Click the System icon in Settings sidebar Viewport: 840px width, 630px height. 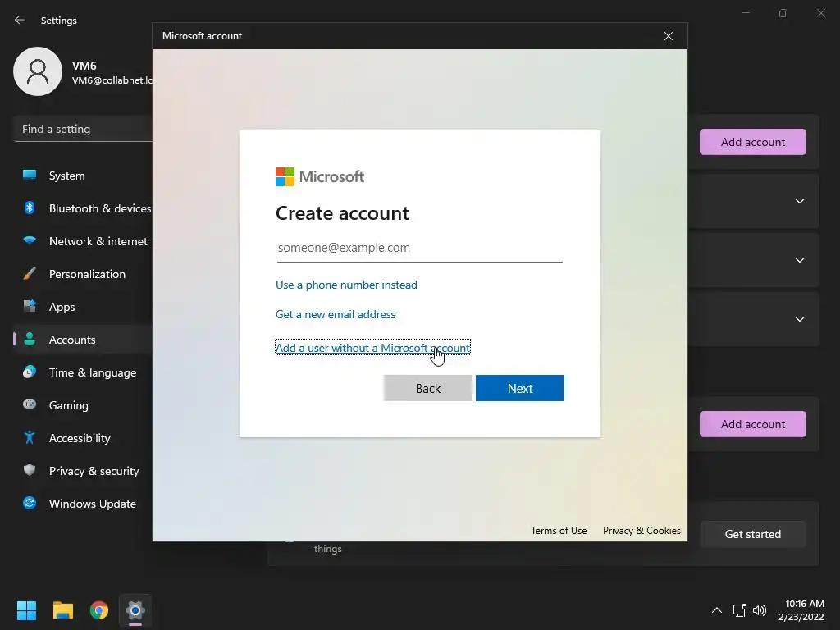coord(30,175)
